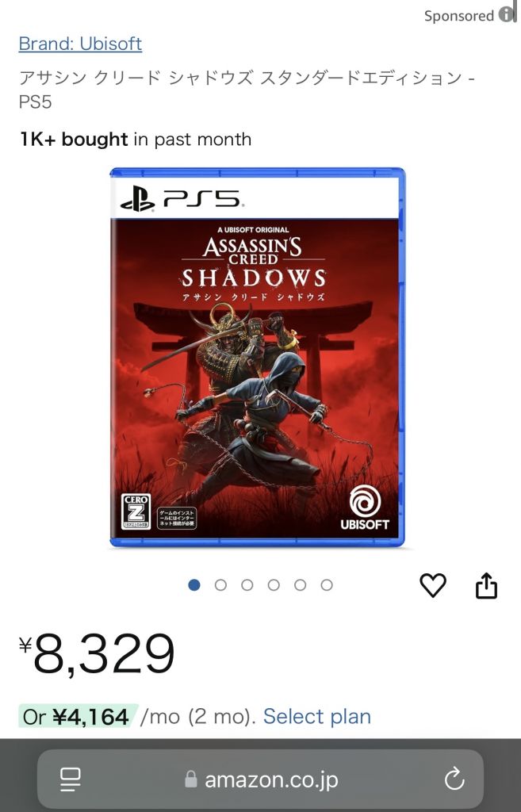Select the first image carousel dot
521x812 pixels.
194,584
